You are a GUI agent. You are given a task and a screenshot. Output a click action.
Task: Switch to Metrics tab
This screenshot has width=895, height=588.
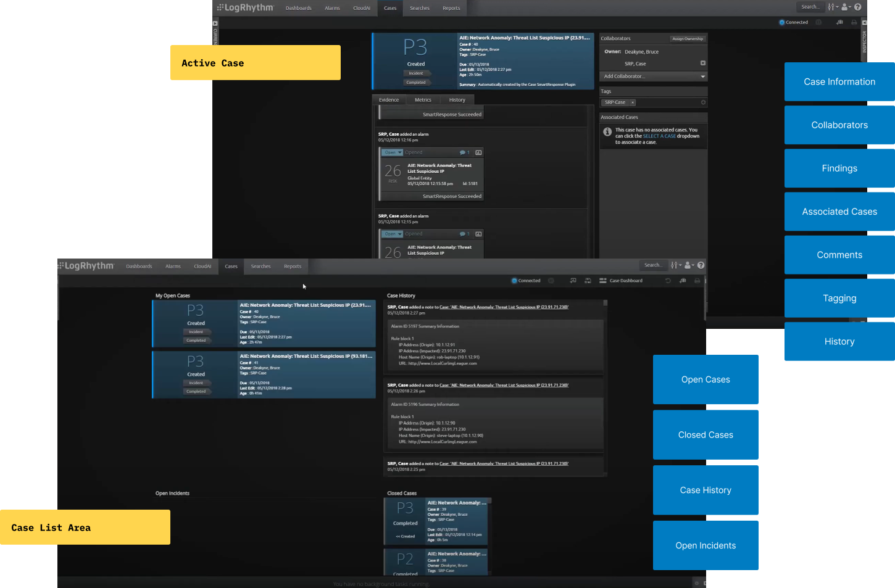(x=423, y=99)
